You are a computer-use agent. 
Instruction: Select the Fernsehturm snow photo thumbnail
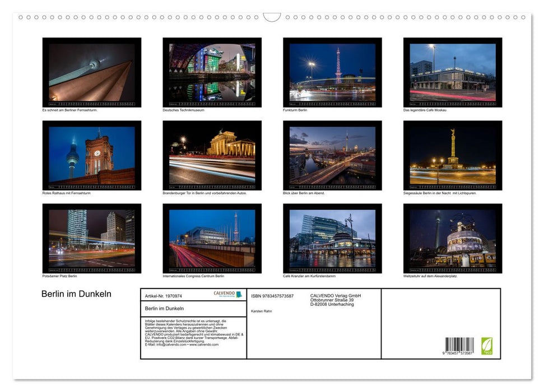91,72
